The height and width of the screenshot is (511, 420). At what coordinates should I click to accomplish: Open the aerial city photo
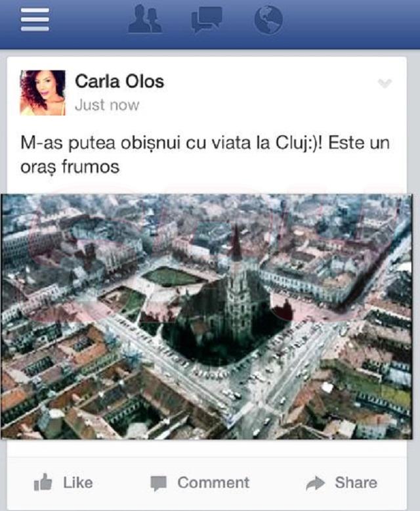tap(207, 317)
